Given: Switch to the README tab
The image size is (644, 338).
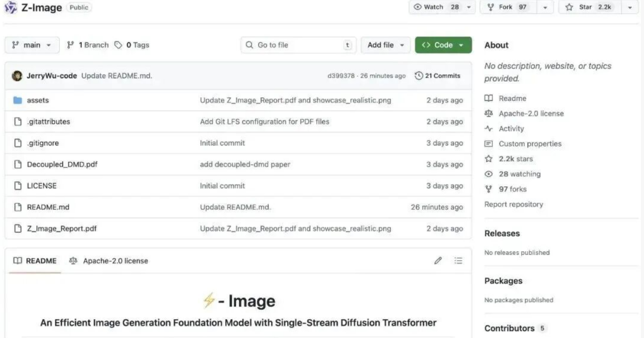Looking at the screenshot, I should [x=35, y=261].
